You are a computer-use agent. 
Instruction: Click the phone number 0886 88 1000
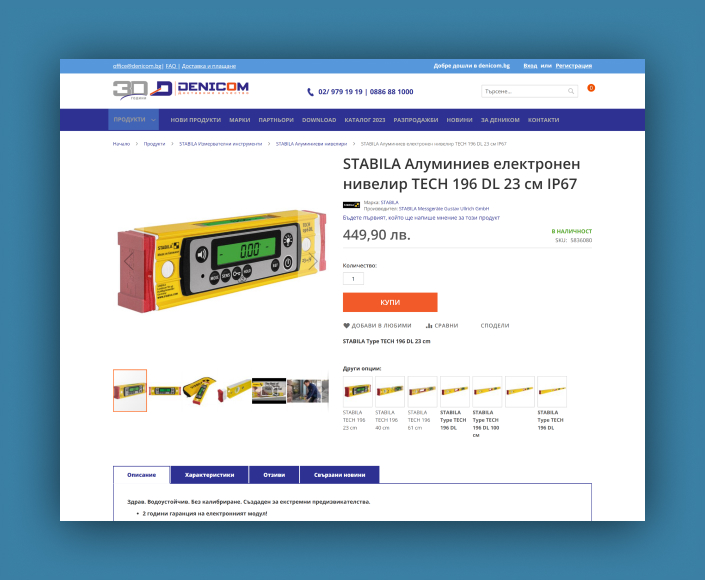[x=391, y=92]
